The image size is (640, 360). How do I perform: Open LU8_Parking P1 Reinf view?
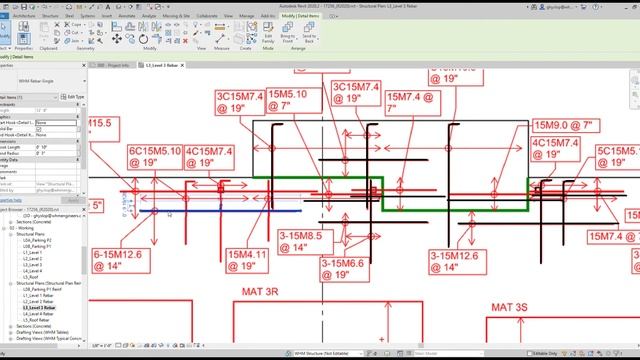point(42,289)
